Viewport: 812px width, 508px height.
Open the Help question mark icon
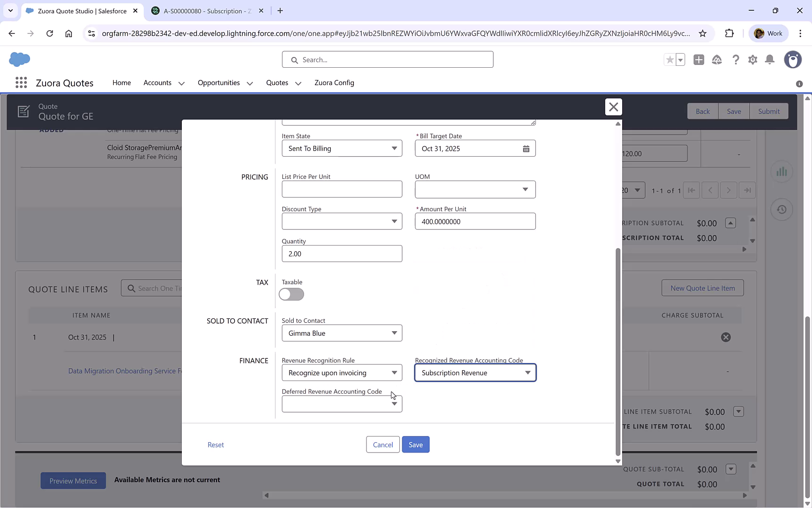click(x=736, y=60)
